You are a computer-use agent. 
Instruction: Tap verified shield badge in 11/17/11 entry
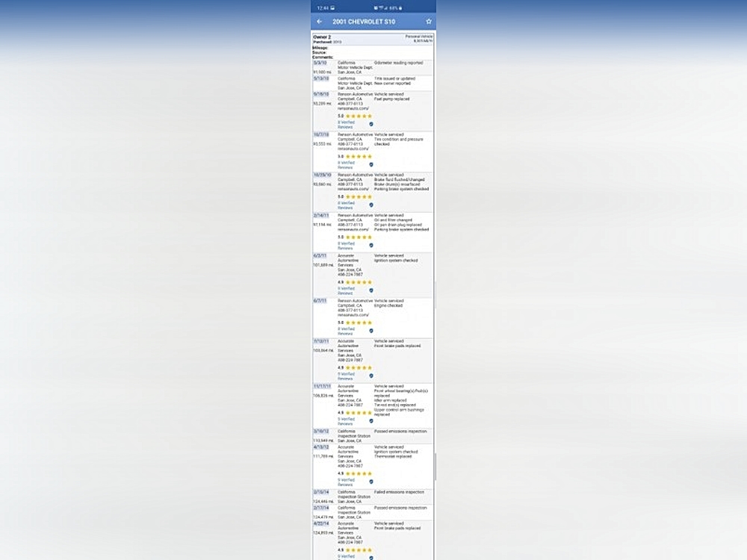pyautogui.click(x=371, y=420)
